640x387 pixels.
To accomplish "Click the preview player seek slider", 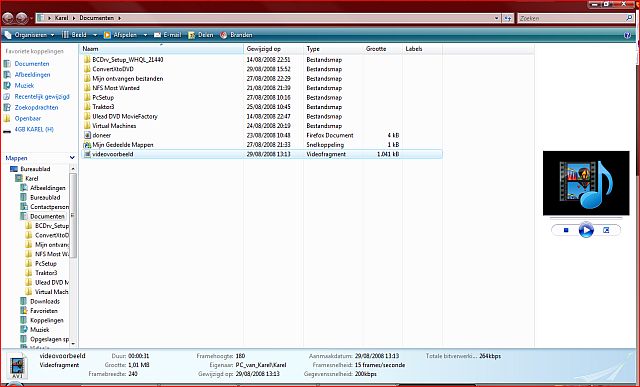I will click(x=586, y=218).
